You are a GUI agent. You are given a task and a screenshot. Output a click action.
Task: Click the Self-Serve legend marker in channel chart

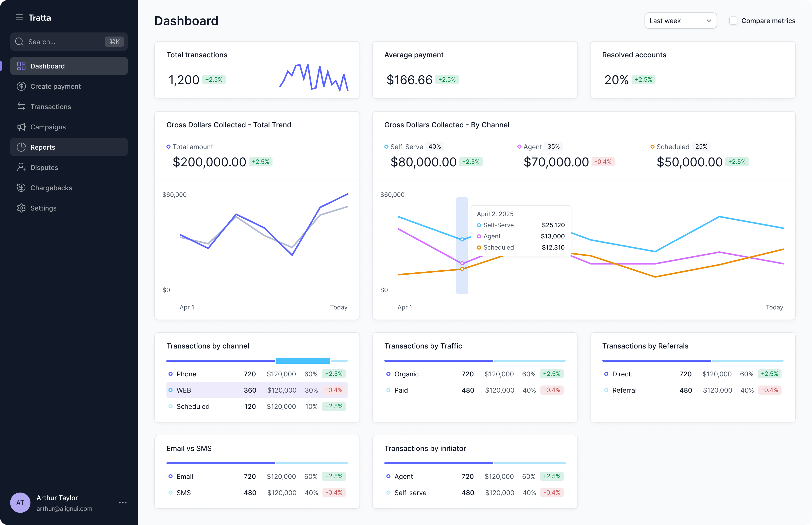click(386, 147)
